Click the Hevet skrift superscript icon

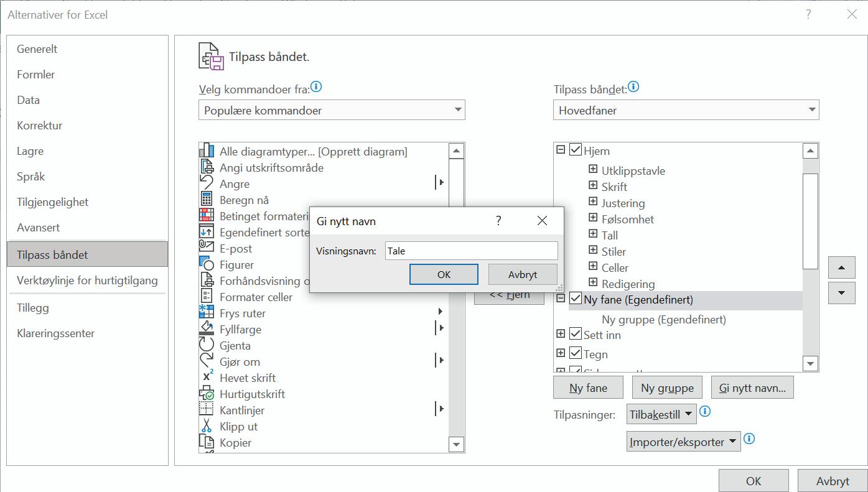[207, 378]
